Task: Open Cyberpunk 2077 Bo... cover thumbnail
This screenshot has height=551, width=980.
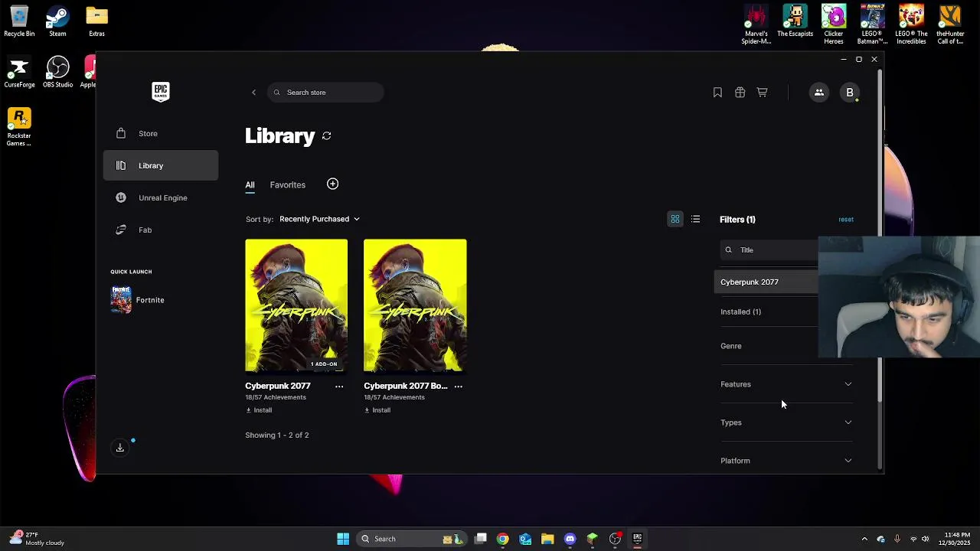Action: tap(415, 305)
